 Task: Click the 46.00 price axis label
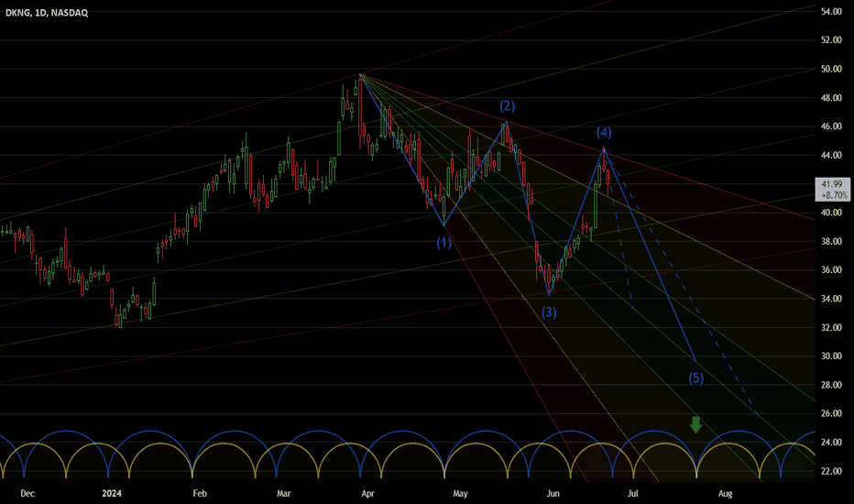pyautogui.click(x=831, y=126)
